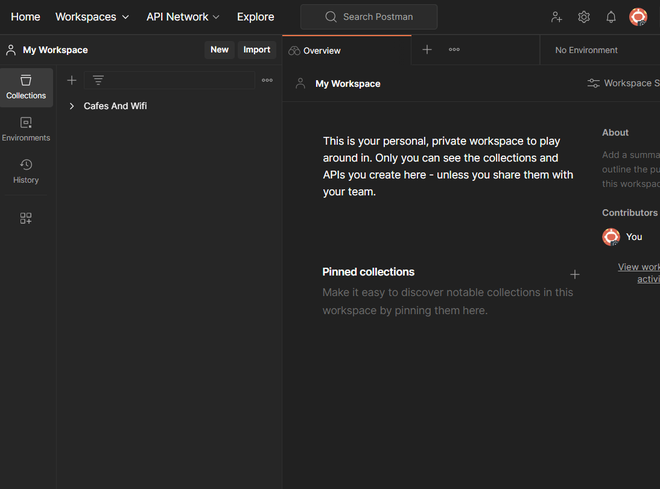Open the notifications bell
Image resolution: width=660 pixels, height=489 pixels.
pos(611,17)
